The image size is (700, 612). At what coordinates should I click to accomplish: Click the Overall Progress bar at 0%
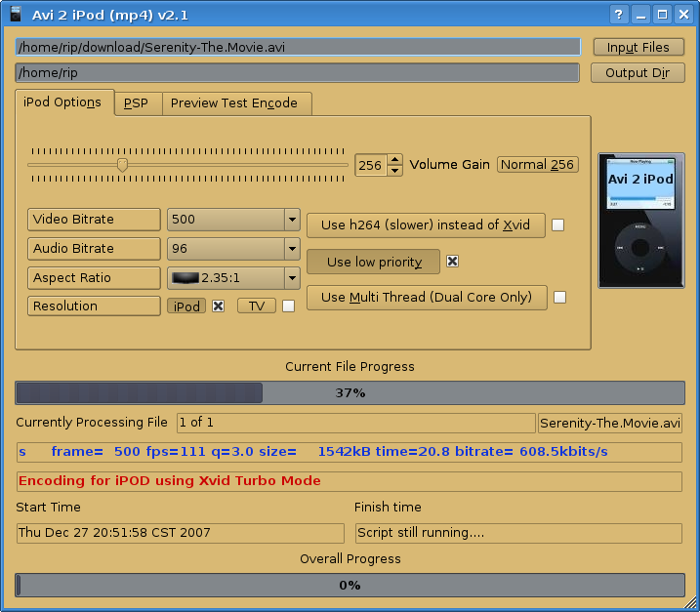coord(350,586)
